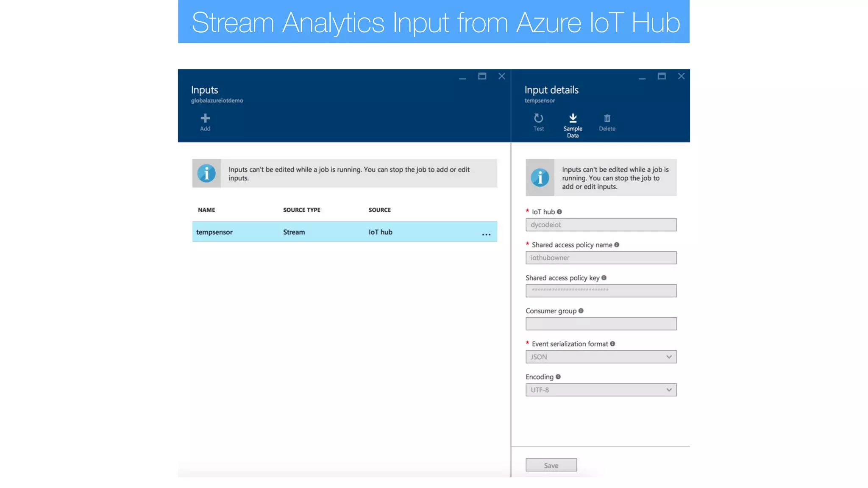This screenshot has width=868, height=488.
Task: Click the Inputs blade title
Action: pos(204,90)
